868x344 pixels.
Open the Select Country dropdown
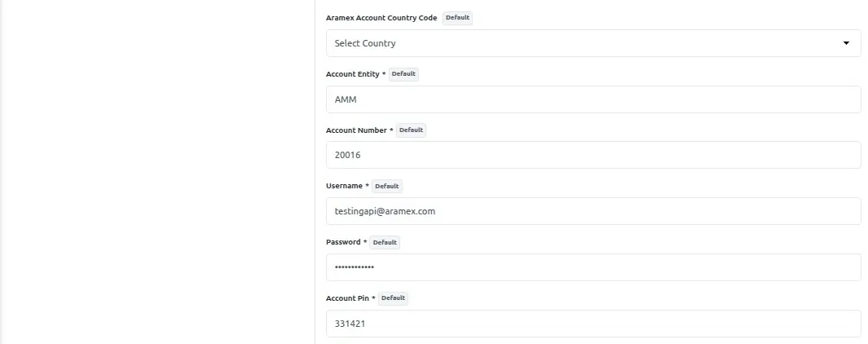593,43
